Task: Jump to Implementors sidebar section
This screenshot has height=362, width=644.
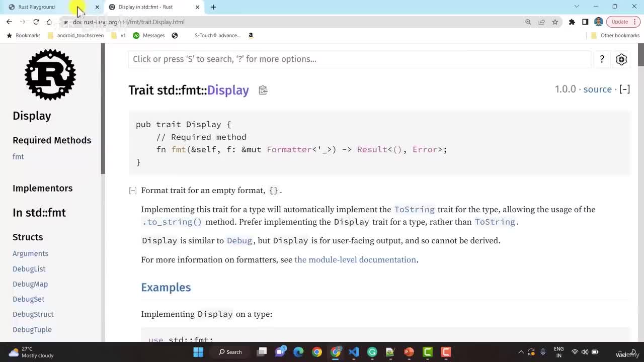Action: [43, 188]
